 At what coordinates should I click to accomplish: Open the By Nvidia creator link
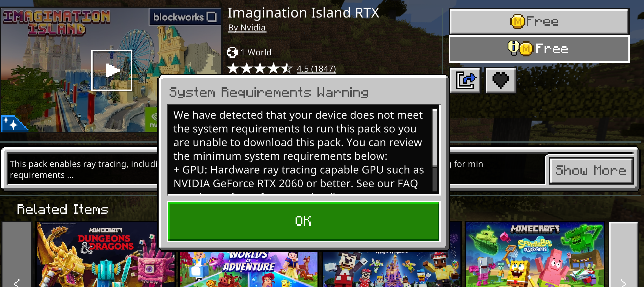coord(247,28)
